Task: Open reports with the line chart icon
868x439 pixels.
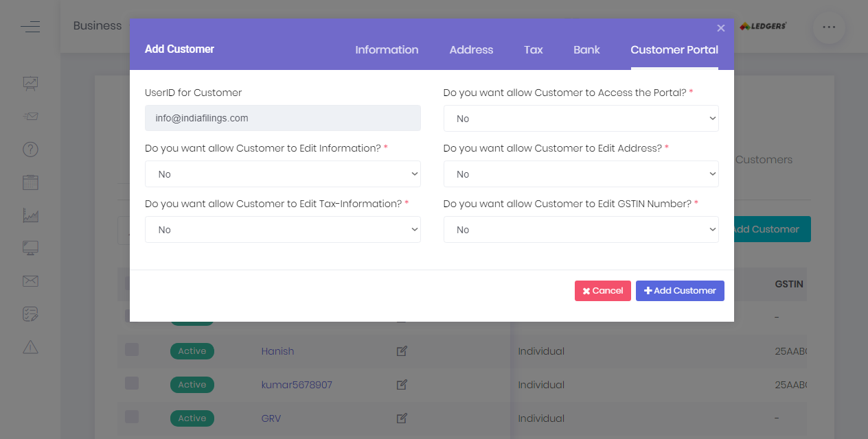Action: coord(30,215)
